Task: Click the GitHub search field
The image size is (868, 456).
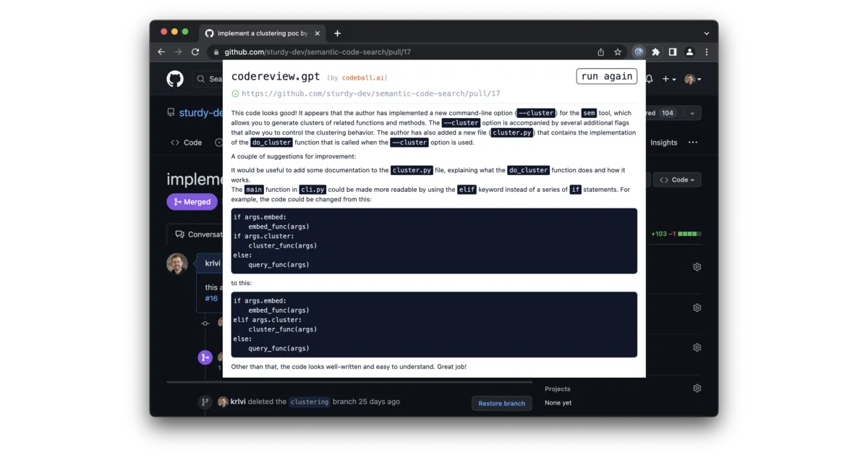Action: (x=207, y=79)
